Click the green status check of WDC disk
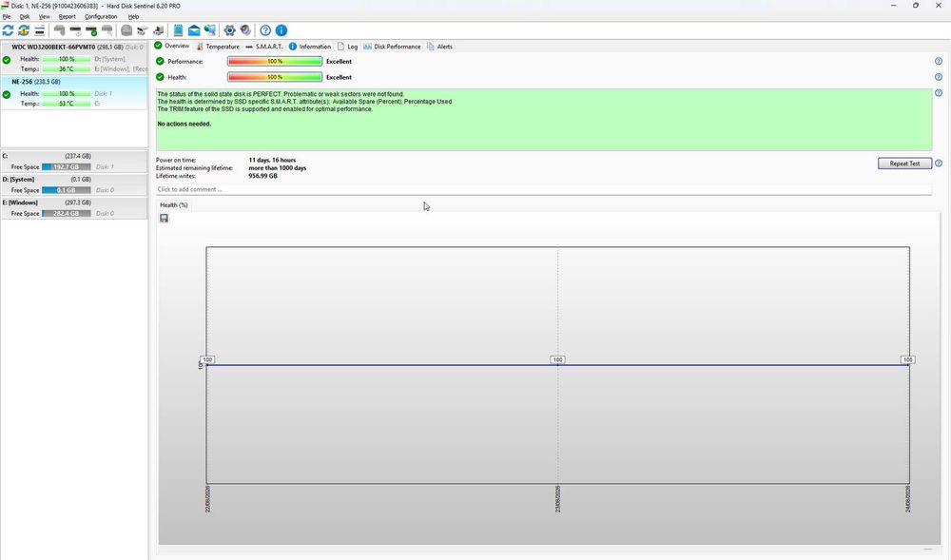The width and height of the screenshot is (951, 560). click(7, 60)
